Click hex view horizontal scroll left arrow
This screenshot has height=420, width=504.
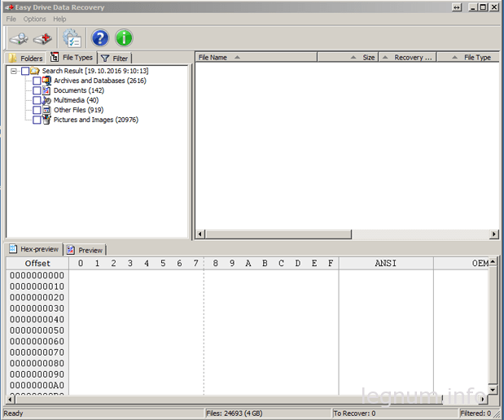pos(11,400)
